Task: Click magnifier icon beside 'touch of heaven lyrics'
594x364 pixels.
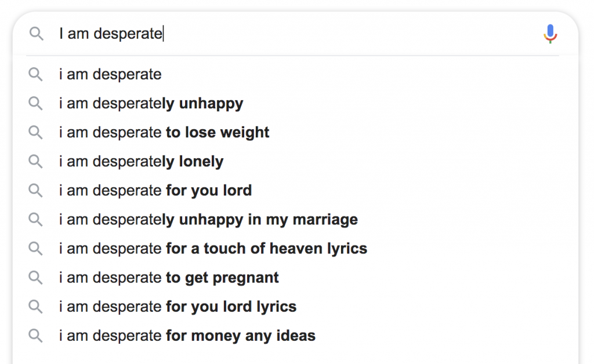Action: click(35, 249)
